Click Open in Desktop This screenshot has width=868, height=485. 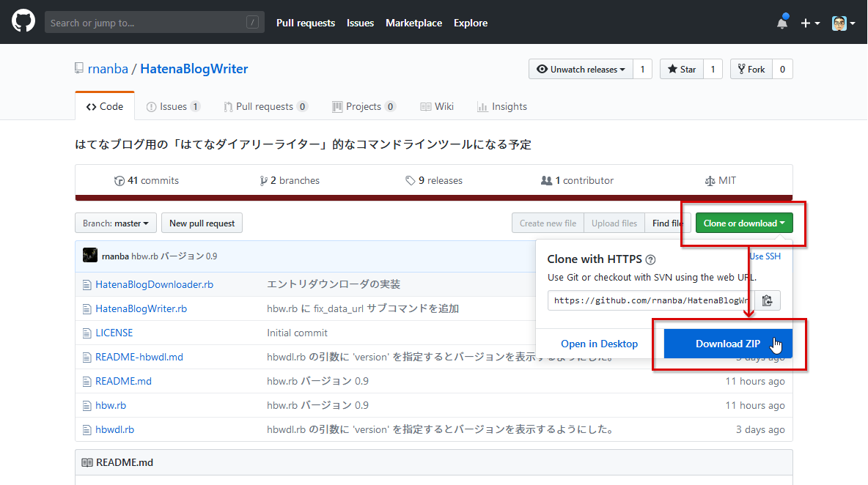pyautogui.click(x=599, y=344)
